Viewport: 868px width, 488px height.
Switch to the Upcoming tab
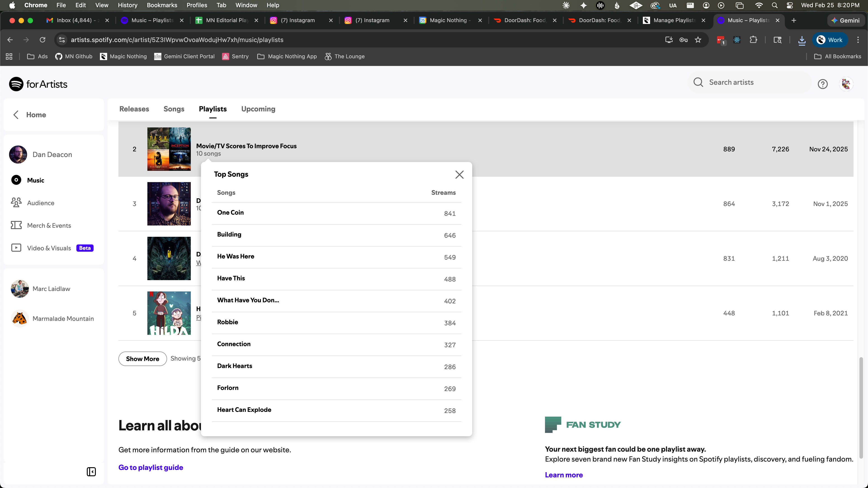pos(258,109)
